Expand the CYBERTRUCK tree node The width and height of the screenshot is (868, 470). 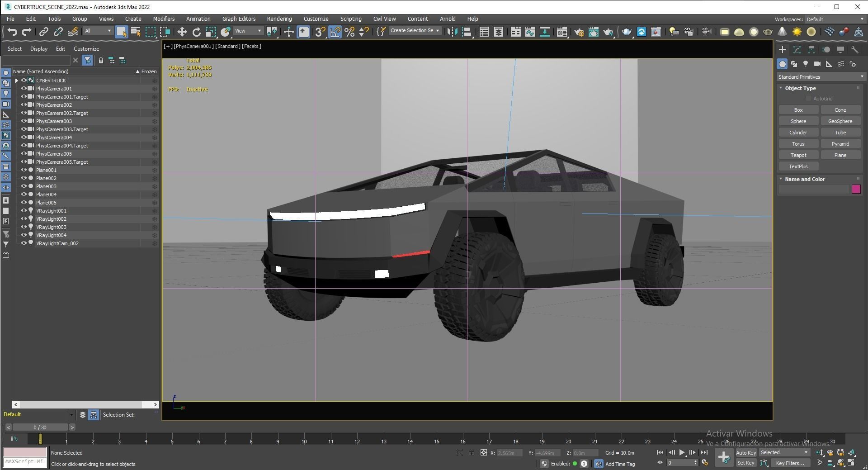(x=17, y=81)
